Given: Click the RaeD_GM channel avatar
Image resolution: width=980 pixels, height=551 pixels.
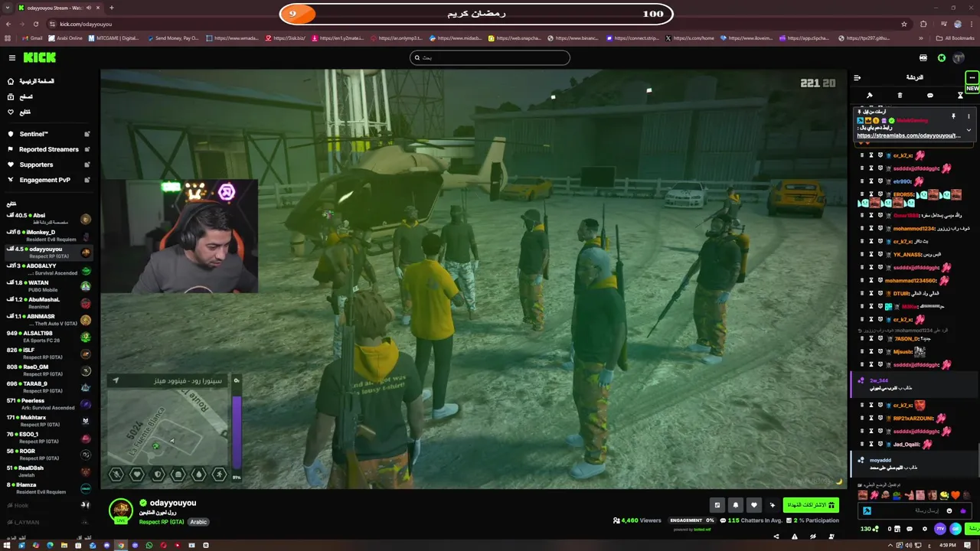Looking at the screenshot, I should pos(86,370).
